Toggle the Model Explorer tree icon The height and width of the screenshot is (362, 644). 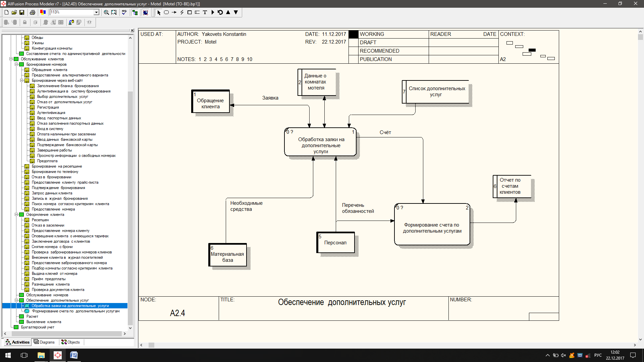(135, 12)
